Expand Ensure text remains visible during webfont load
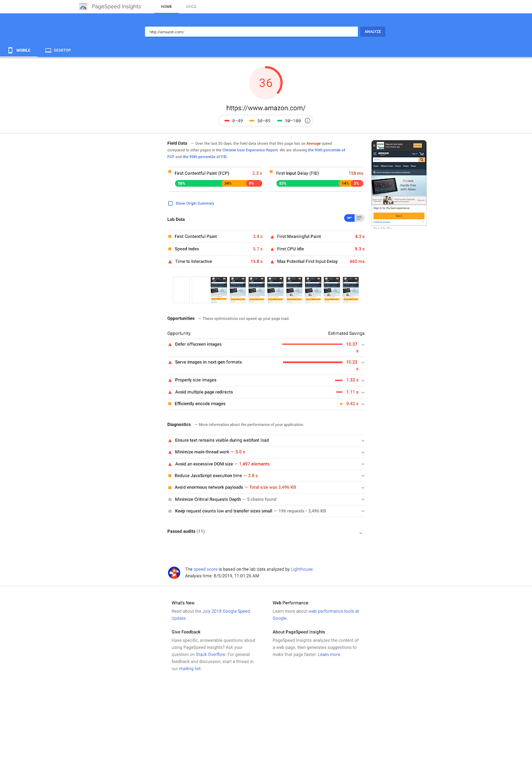Image resolution: width=532 pixels, height=783 pixels. tap(363, 440)
